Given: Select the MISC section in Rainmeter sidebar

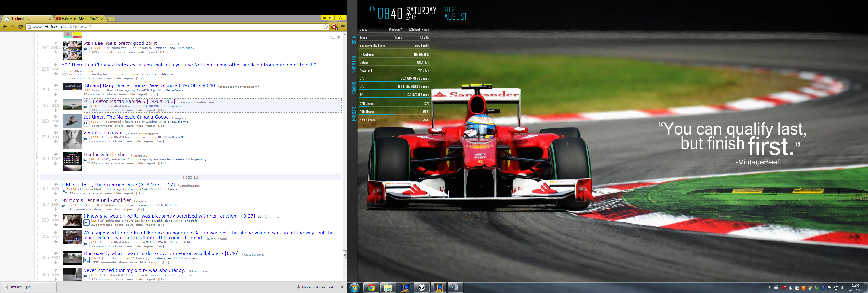Looking at the screenshot, I should pyautogui.click(x=354, y=40).
